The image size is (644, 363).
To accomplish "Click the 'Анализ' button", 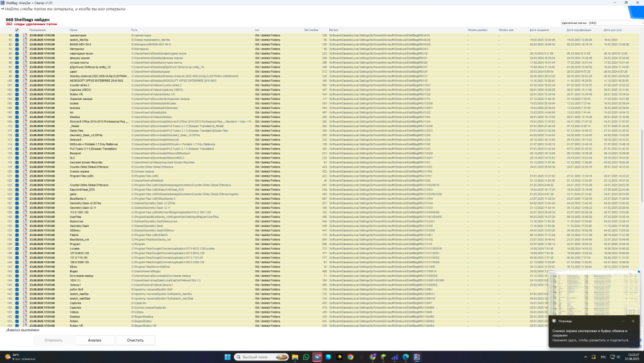I will pyautogui.click(x=95, y=340).
